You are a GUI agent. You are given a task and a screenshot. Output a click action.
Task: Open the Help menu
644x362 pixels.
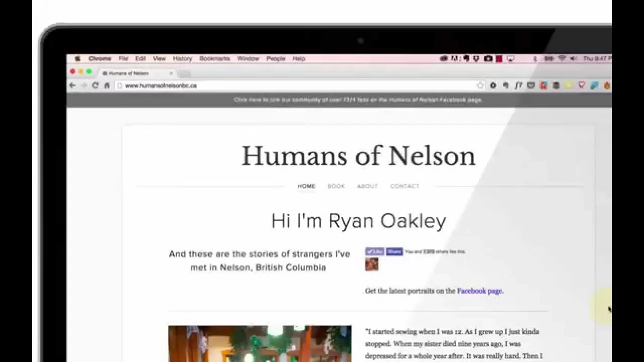299,59
